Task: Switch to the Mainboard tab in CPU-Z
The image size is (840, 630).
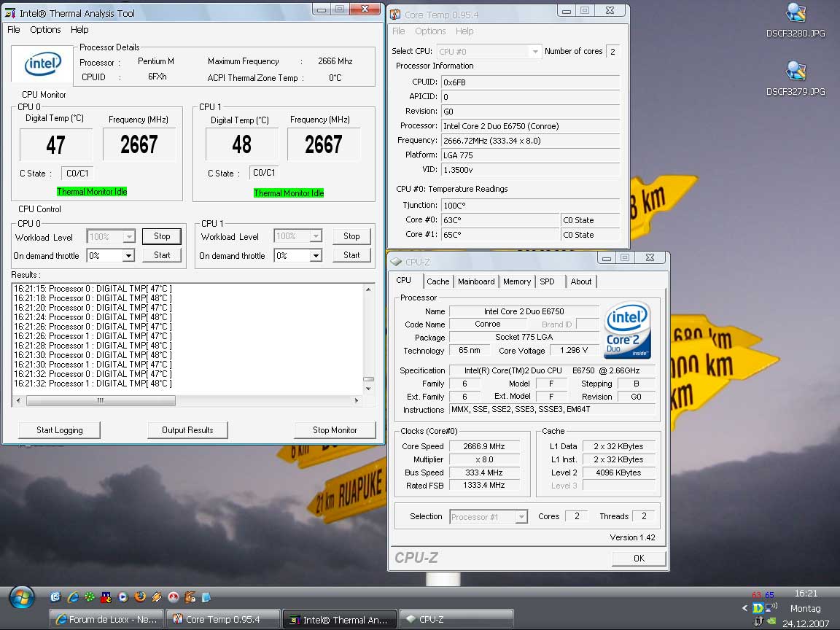Action: pos(476,281)
